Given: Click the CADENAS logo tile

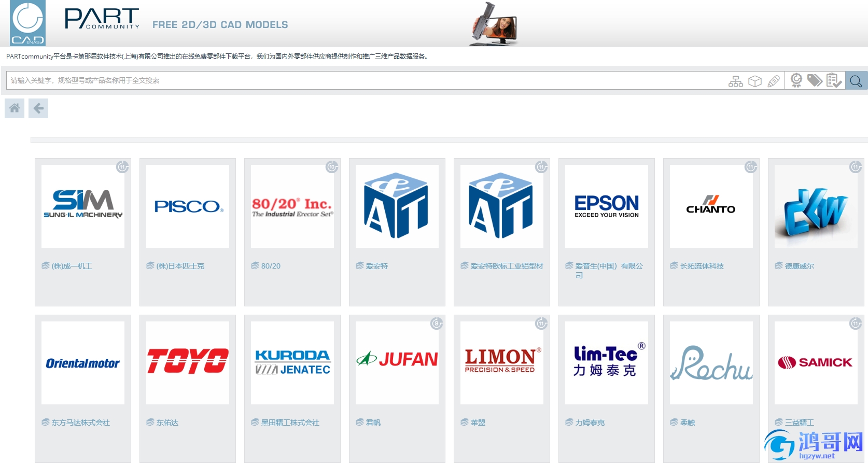Looking at the screenshot, I should 27,23.
